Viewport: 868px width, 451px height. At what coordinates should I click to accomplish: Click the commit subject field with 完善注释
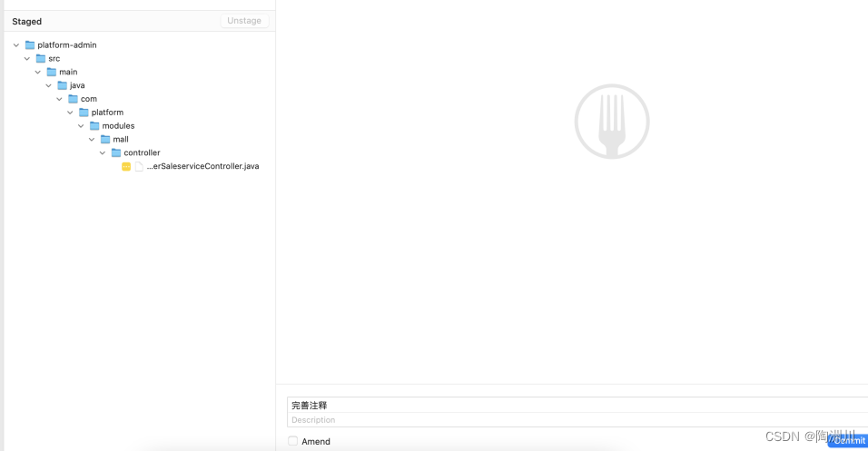point(577,405)
